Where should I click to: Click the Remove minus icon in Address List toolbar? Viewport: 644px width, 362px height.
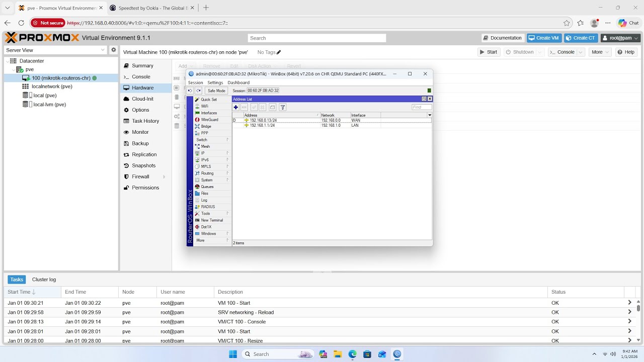tap(244, 107)
